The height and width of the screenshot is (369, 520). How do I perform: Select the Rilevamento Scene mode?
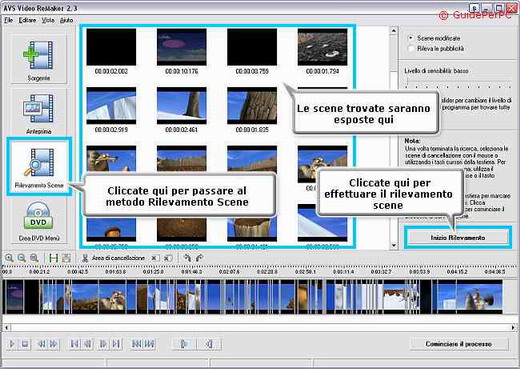pos(39,166)
